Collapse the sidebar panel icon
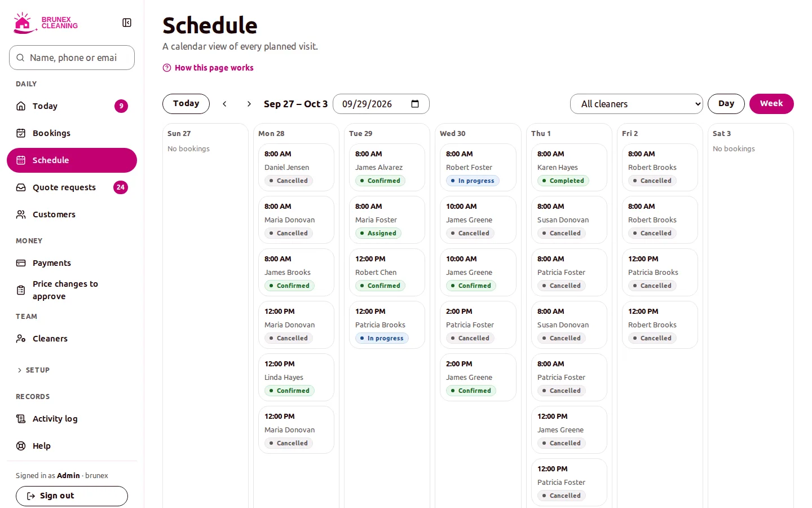Viewport: 812px width, 508px height. pos(127,23)
